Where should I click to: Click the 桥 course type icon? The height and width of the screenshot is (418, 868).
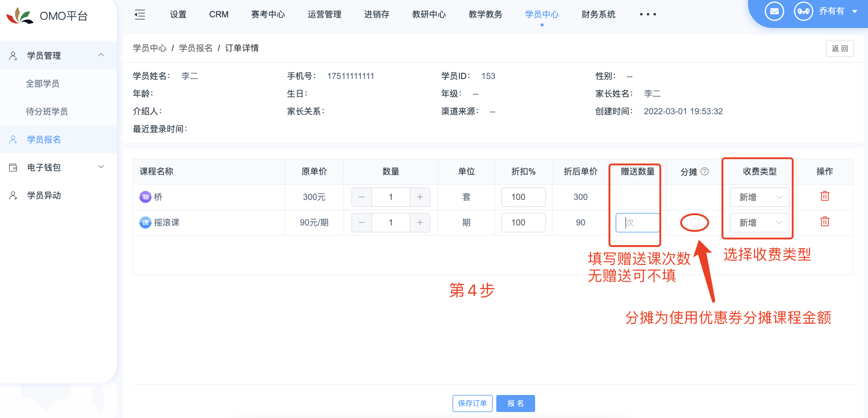pyautogui.click(x=145, y=197)
